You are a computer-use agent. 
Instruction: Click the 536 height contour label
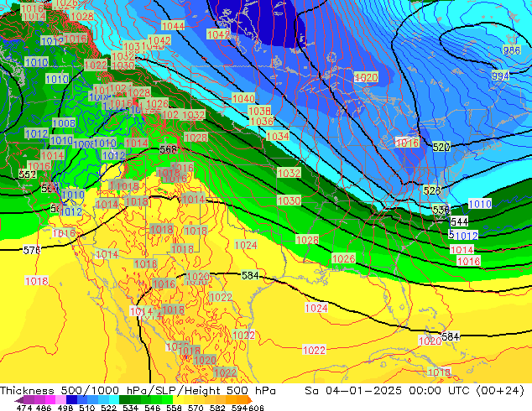tap(441, 210)
